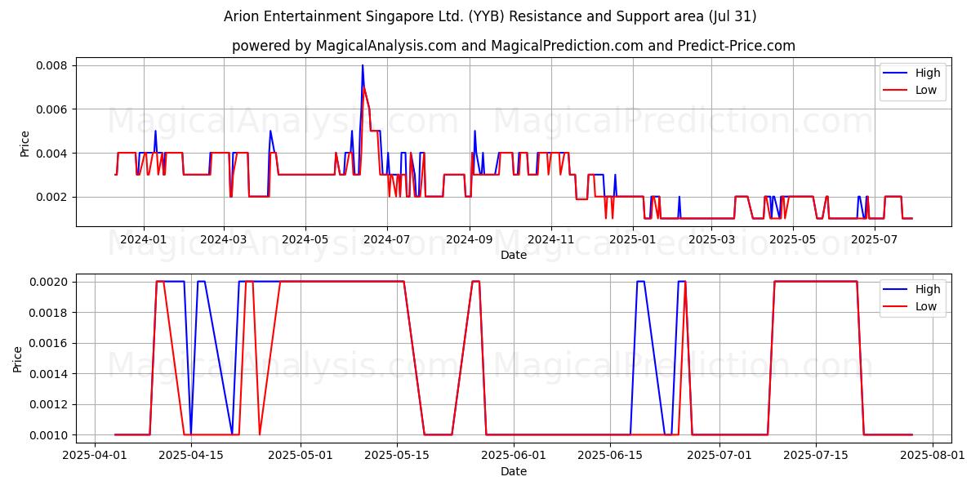Image resolution: width=980 pixels, height=490 pixels.
Task: Click the bottom chart's 'Price' axis label
Action: [18, 359]
